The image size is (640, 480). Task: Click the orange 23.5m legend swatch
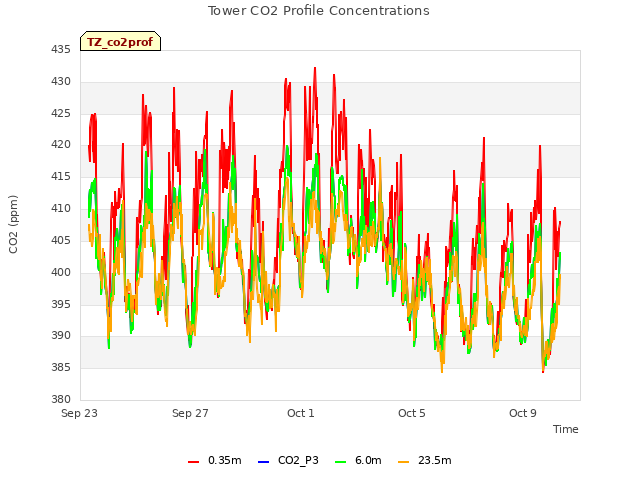(403, 462)
